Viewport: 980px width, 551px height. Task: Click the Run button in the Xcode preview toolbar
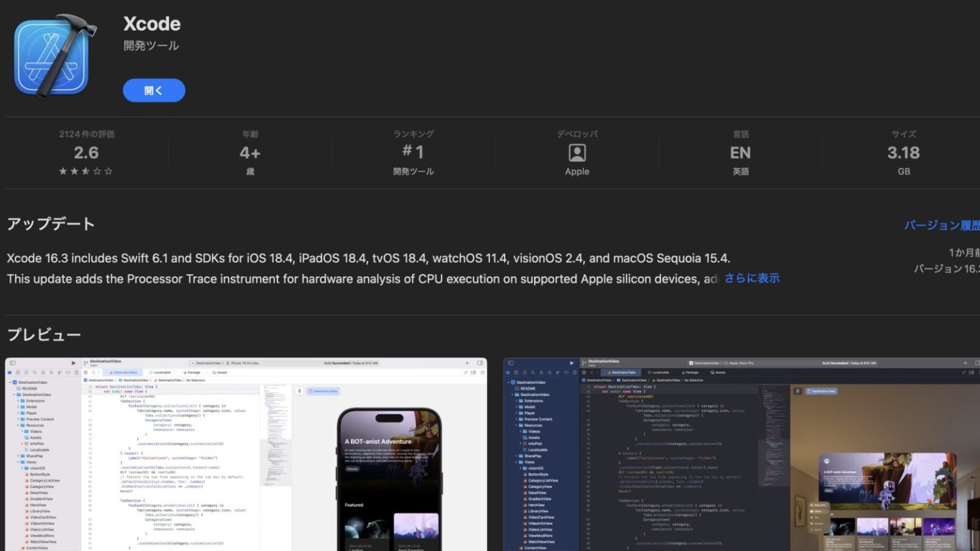73,363
